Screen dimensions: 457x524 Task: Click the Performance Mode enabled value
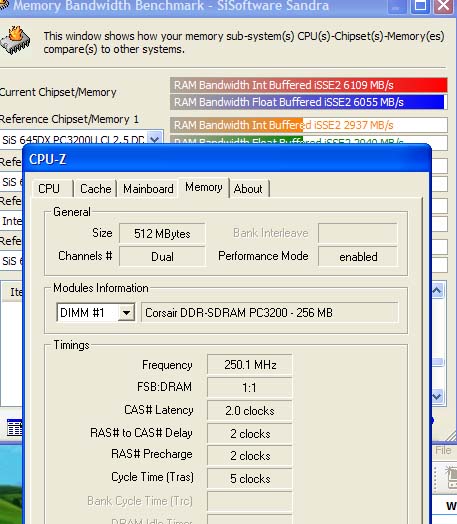pos(358,256)
